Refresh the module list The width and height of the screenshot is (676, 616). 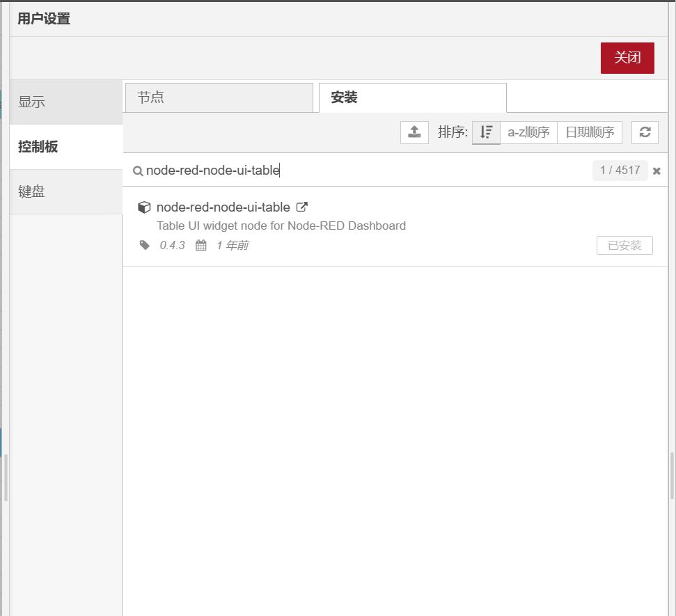point(645,132)
